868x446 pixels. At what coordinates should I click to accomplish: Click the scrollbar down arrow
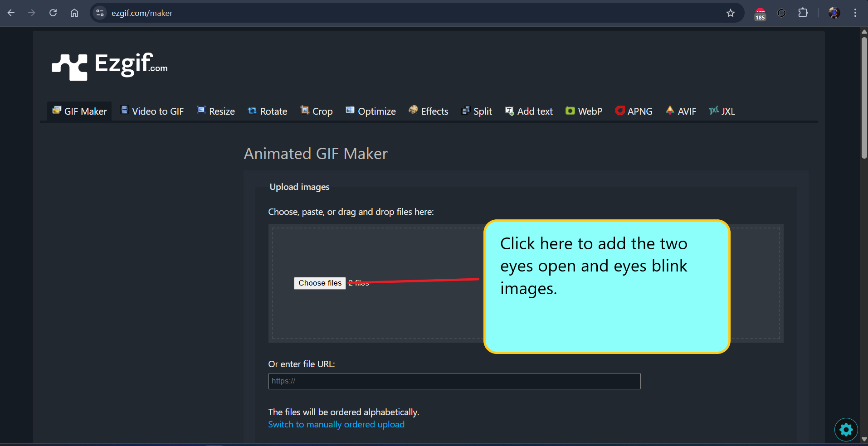coord(864,439)
